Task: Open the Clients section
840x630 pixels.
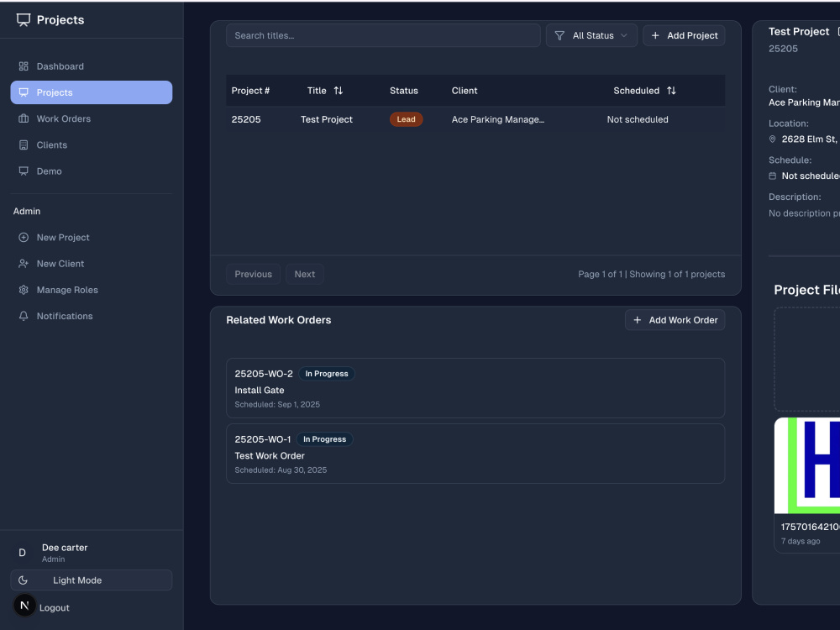Action: coord(91,145)
